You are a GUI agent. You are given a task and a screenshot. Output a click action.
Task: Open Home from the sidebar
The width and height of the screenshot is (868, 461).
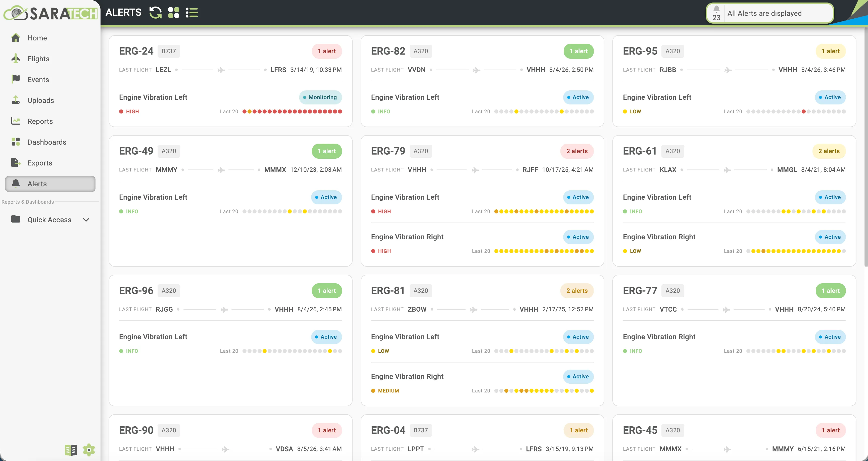(37, 38)
